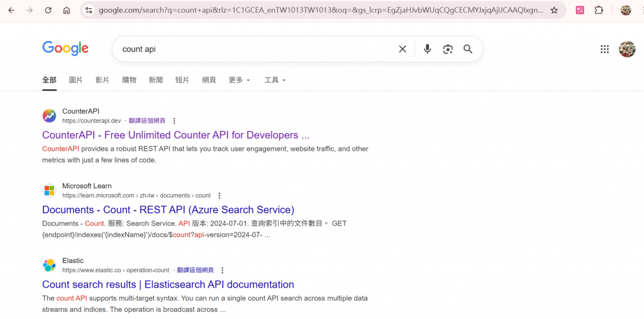Image resolution: width=644 pixels, height=319 pixels.
Task: Translate the Elastic page via 翻譯這個網頁
Action: pos(196,270)
